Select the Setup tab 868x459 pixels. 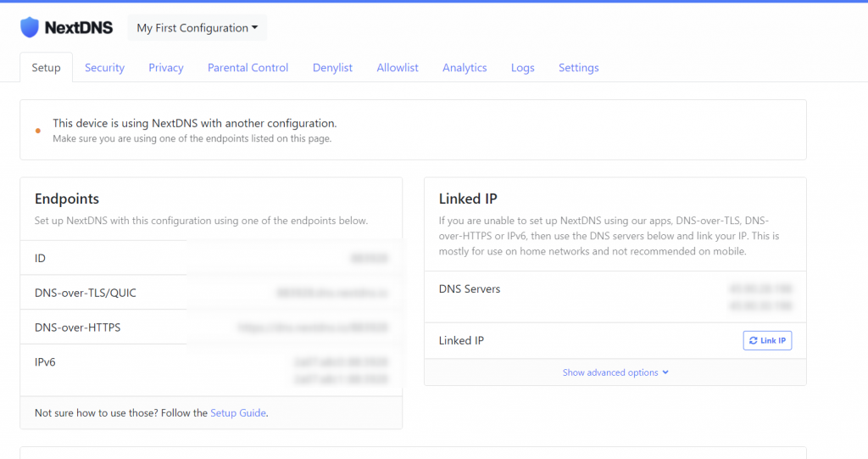pyautogui.click(x=46, y=68)
